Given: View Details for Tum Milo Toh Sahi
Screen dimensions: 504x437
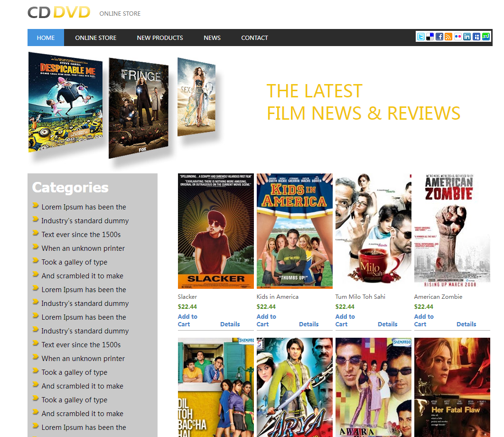Looking at the screenshot, I should pos(387,324).
